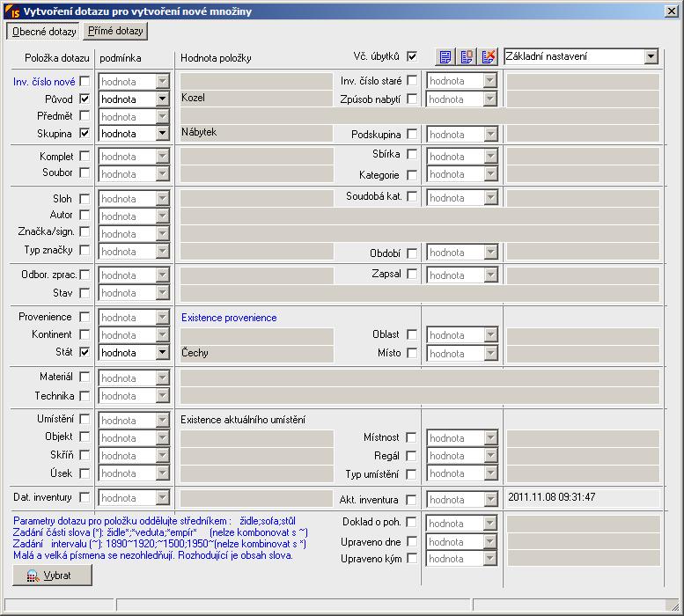Click the copy document settings icon
684x616 pixels.
(467, 56)
